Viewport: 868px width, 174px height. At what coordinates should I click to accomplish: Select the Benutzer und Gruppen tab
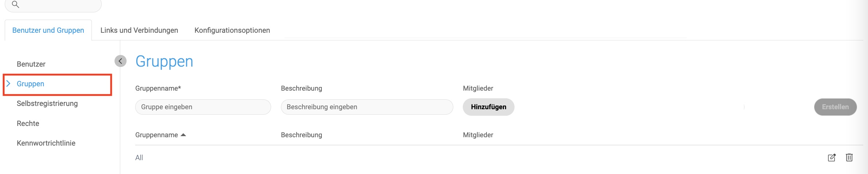pyautogui.click(x=48, y=30)
